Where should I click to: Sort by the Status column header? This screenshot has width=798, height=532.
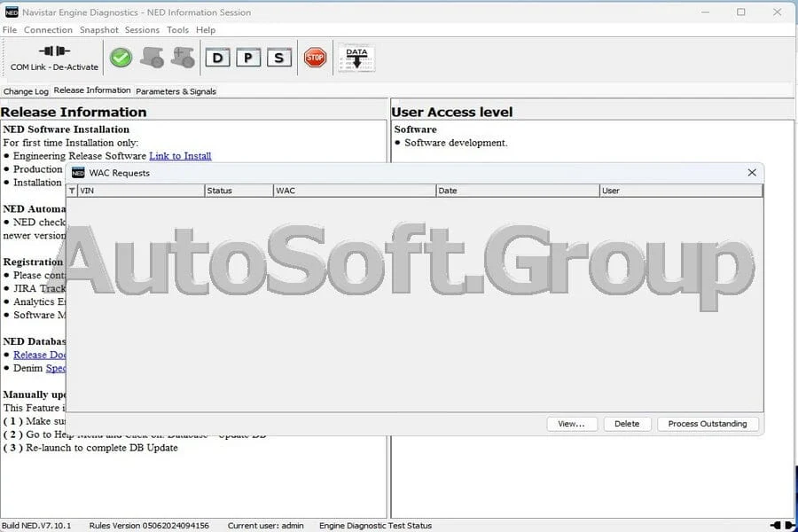pyautogui.click(x=239, y=191)
